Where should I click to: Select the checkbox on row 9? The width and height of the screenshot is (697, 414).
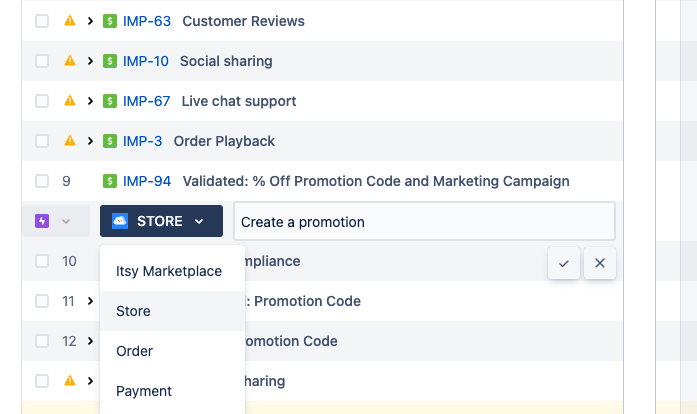tap(42, 181)
